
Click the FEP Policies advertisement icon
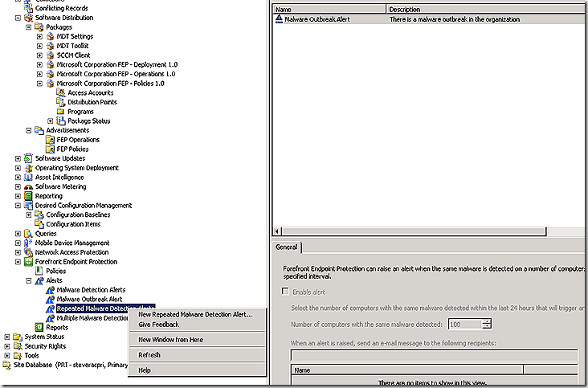50,149
